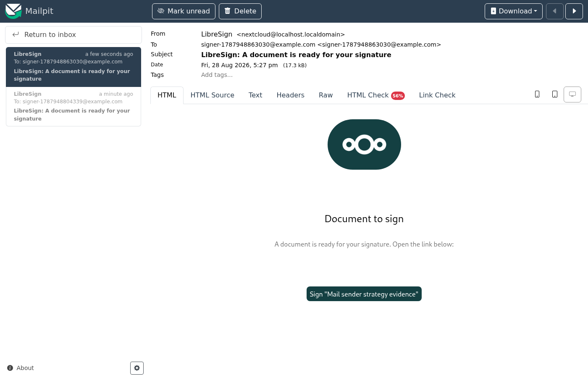Switch to the HTML Source tab
Viewport: 588px width, 378px height.
click(x=213, y=95)
